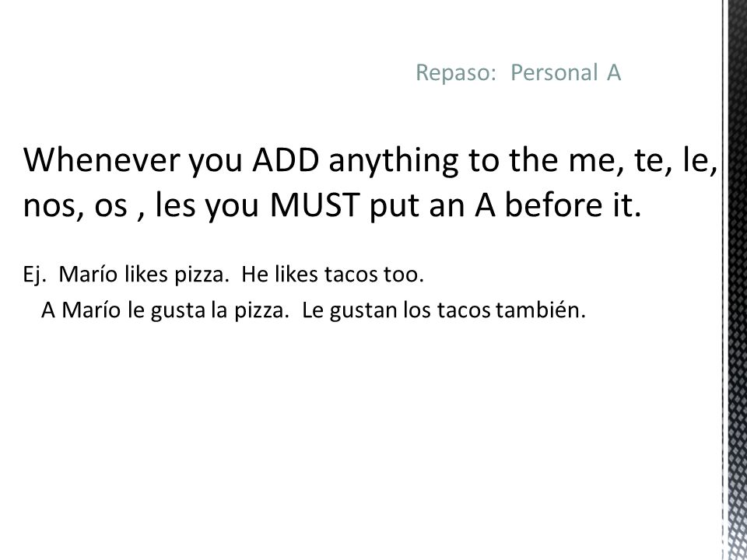Click the slide title 'Repaso: Personal A'
This screenshot has width=747, height=560.
pos(518,73)
